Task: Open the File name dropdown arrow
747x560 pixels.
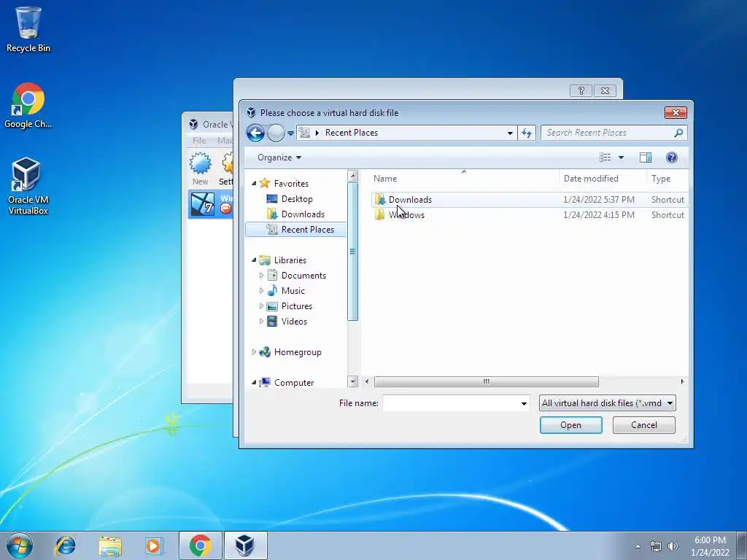Action: (x=524, y=403)
